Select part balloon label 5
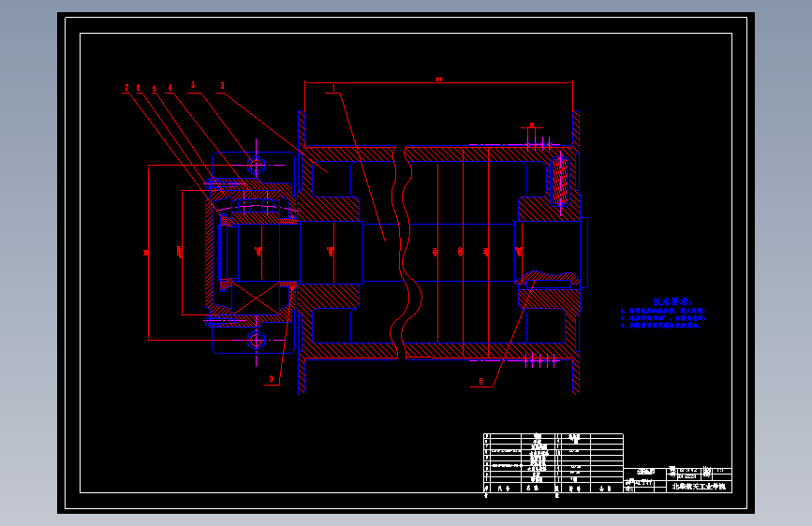Image resolution: width=812 pixels, height=526 pixels. click(x=155, y=89)
